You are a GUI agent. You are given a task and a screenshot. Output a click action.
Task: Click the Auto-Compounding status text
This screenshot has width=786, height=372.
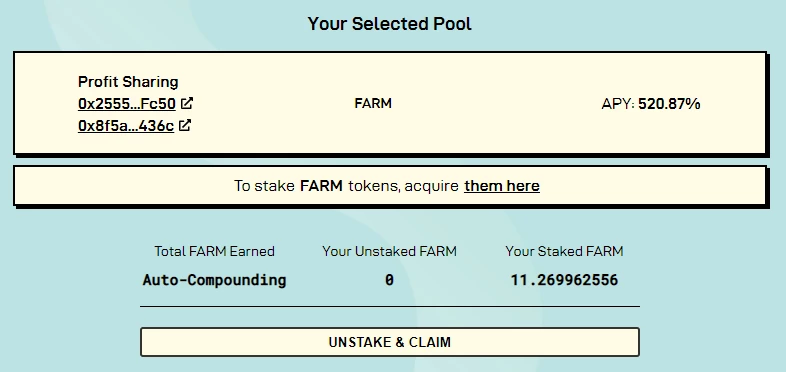(x=214, y=280)
